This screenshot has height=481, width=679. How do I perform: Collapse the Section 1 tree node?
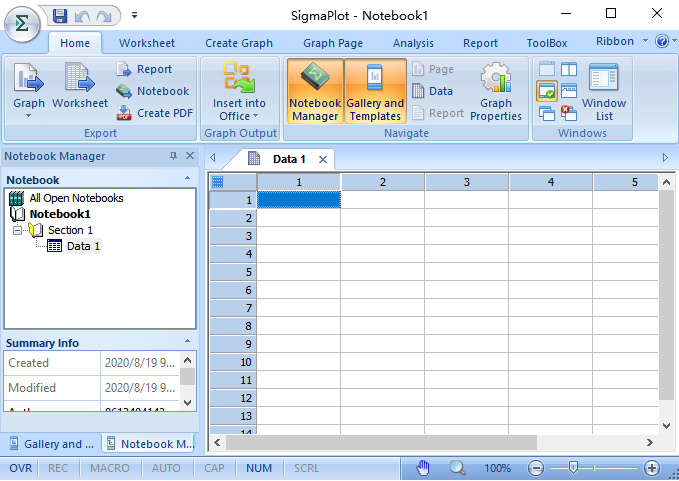pyautogui.click(x=17, y=230)
